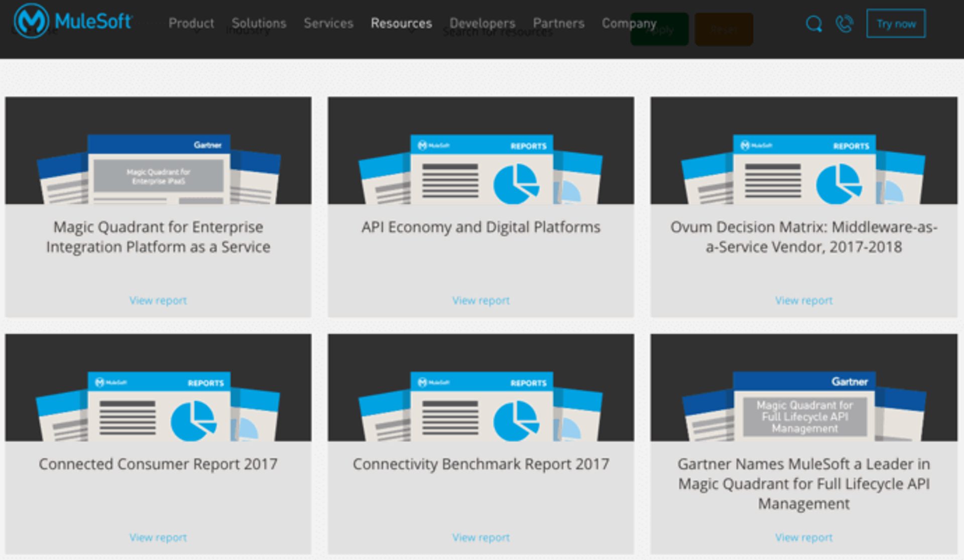Open the Partners menu
The image size is (964, 560).
tap(558, 23)
